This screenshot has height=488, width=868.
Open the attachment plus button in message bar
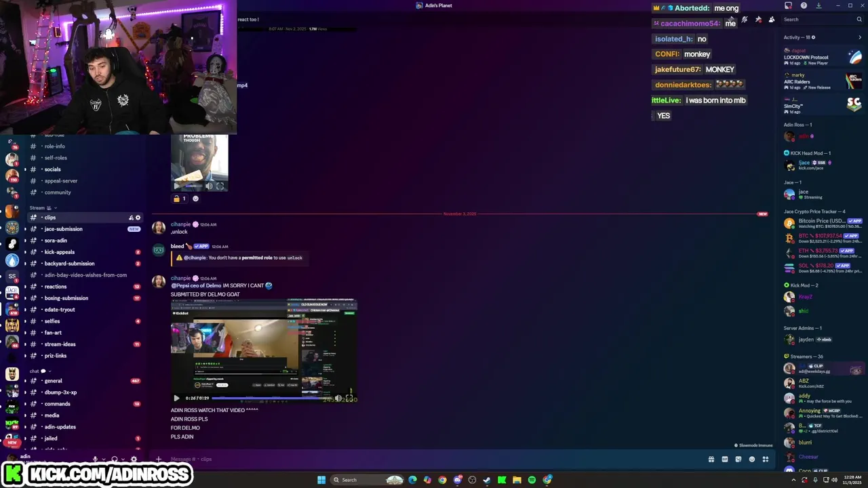click(x=159, y=459)
